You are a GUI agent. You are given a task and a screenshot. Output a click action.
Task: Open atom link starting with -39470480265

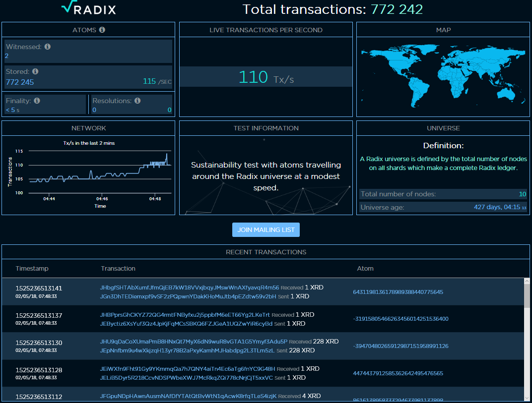tap(400, 346)
